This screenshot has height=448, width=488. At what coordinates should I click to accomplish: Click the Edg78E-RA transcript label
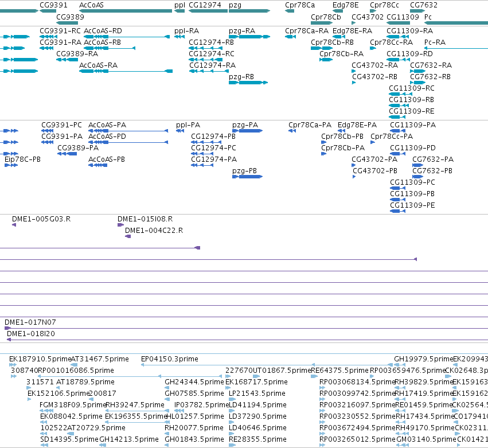tap(352, 31)
